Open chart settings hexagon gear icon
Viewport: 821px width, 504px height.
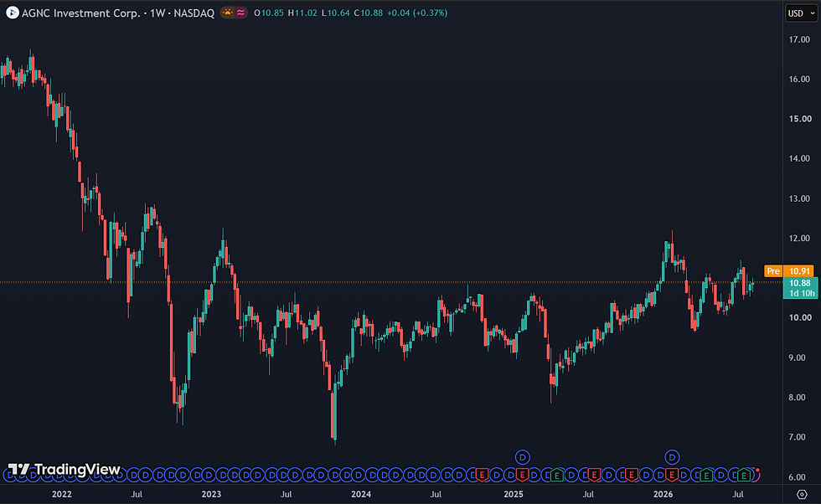click(x=802, y=494)
